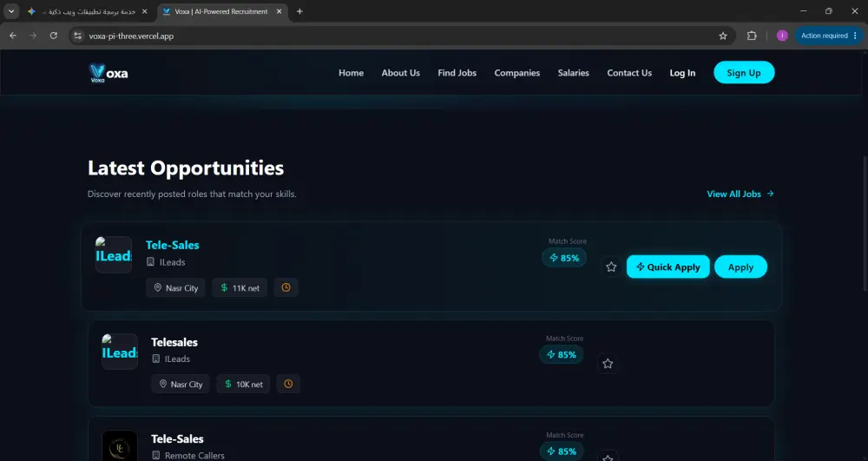Click the Action required button
Viewport: 868px width, 461px height.
click(829, 36)
